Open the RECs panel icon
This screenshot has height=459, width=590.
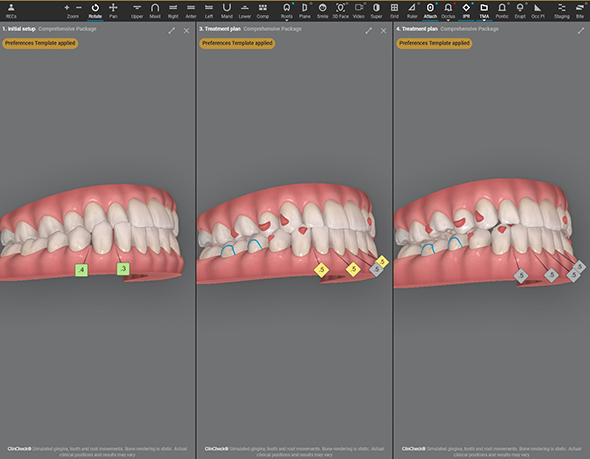11,11
